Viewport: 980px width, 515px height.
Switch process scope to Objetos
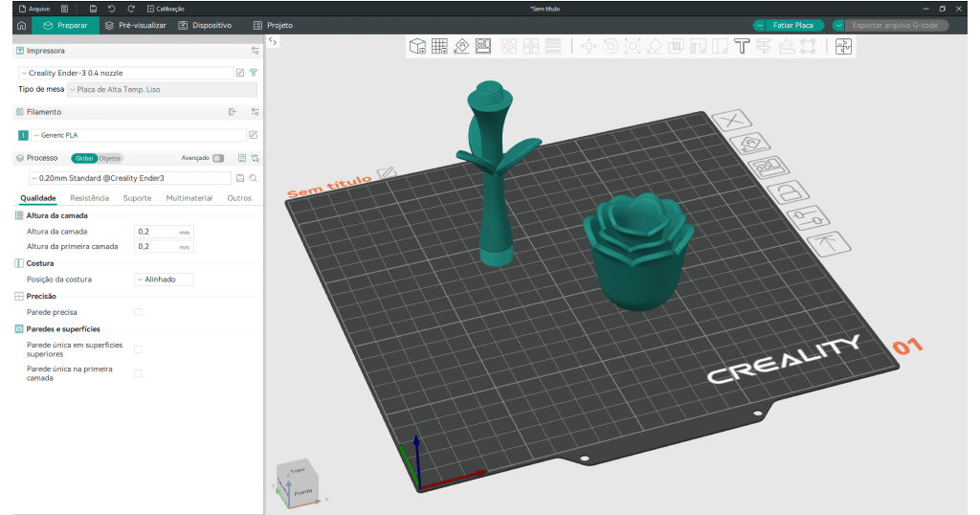[x=109, y=158]
